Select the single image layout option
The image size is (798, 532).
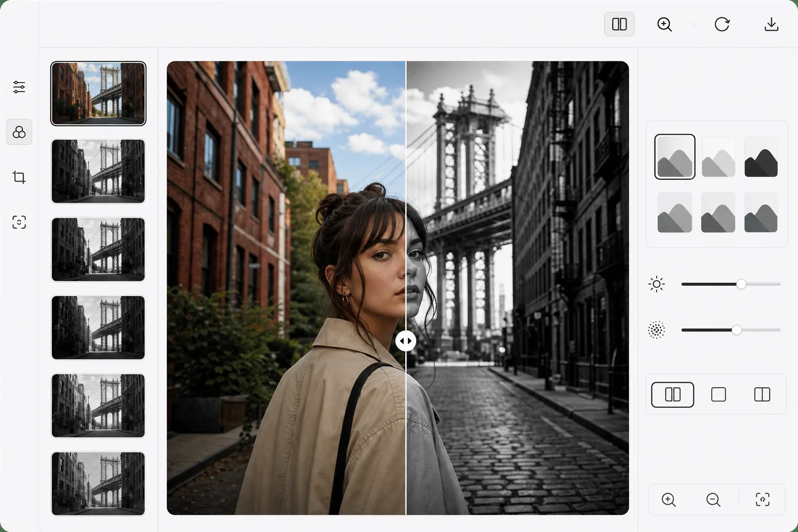click(719, 395)
